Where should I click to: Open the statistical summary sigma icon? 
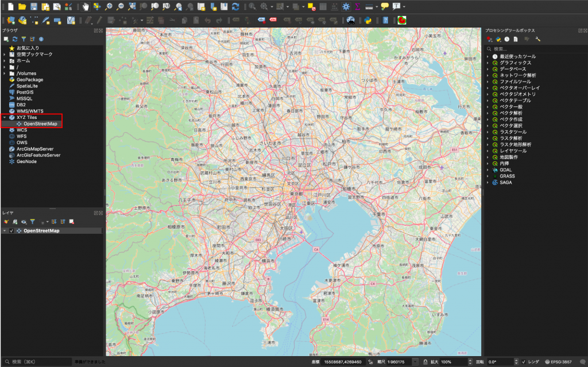(357, 6)
